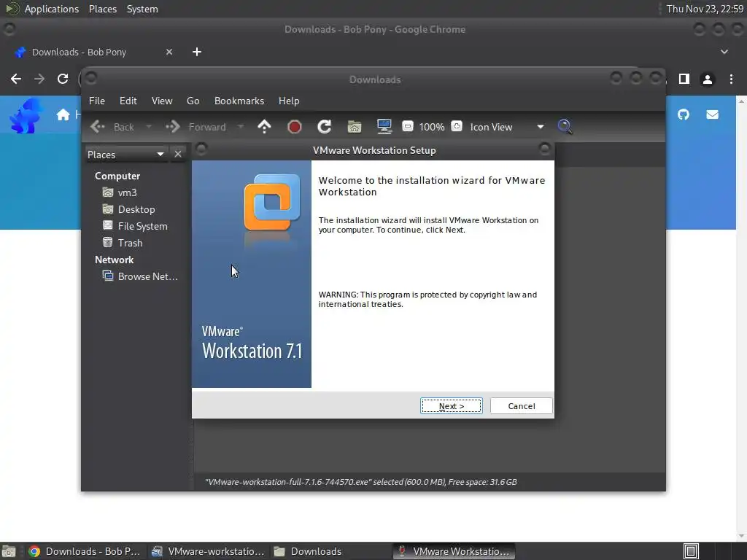Open the Places side pane dropdown
This screenshot has width=747, height=560.
coord(125,155)
